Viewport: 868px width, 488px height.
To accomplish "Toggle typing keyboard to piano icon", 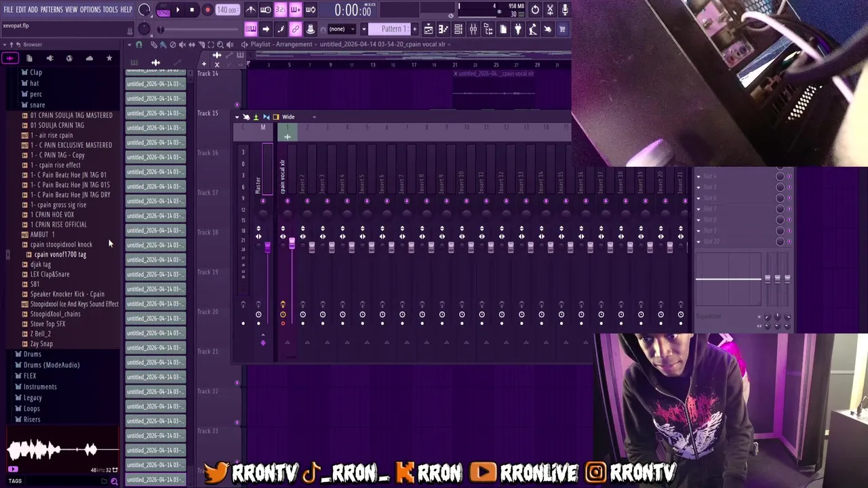I will (x=251, y=29).
